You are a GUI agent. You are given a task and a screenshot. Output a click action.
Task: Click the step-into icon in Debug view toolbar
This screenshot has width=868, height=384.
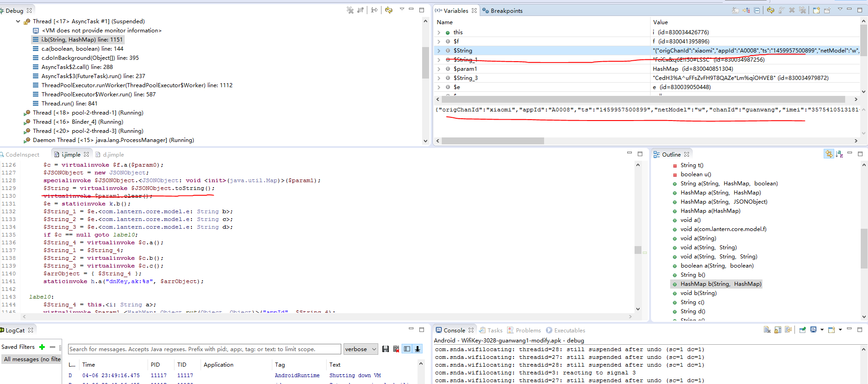pyautogui.click(x=374, y=10)
